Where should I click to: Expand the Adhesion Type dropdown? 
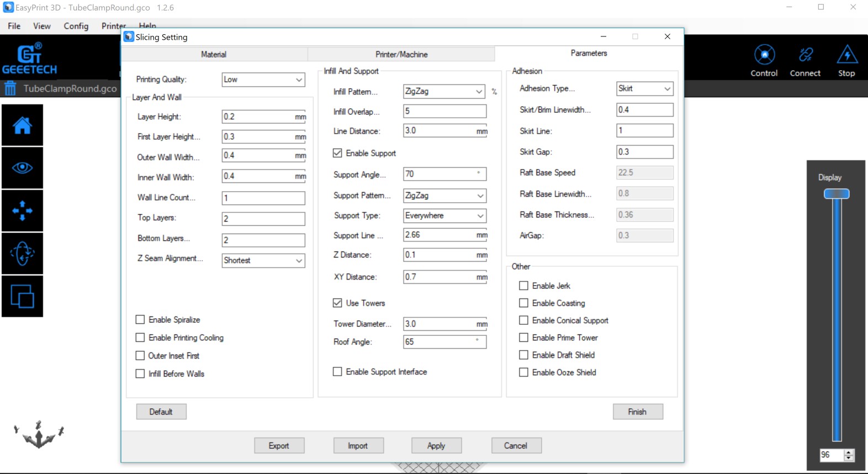click(644, 88)
